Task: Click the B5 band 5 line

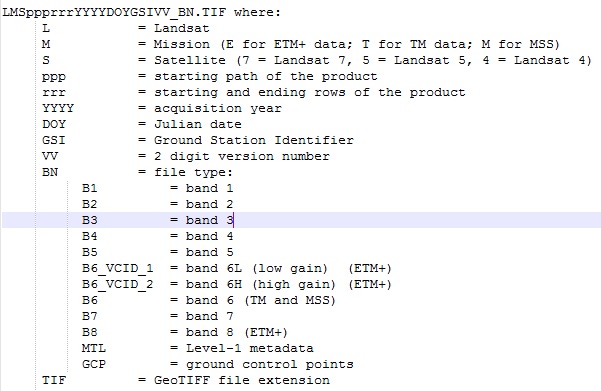Action: pos(158,252)
